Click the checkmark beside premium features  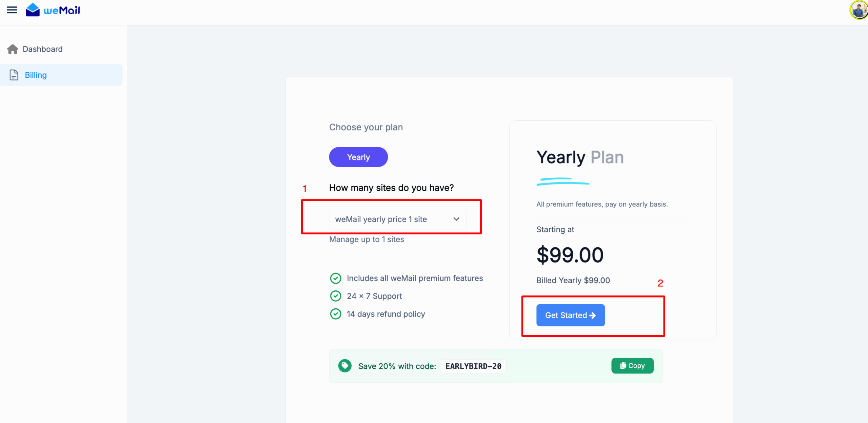335,278
